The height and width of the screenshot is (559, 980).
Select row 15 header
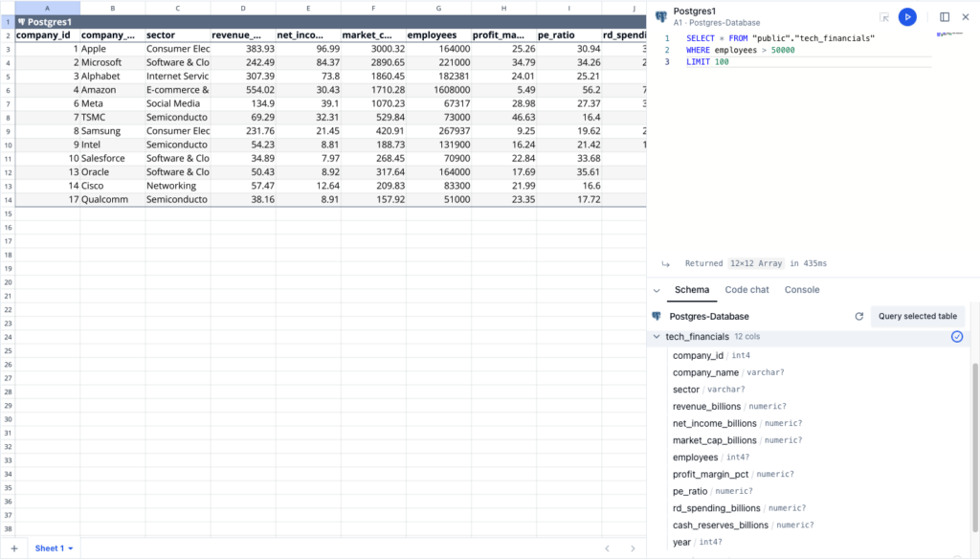coord(8,213)
